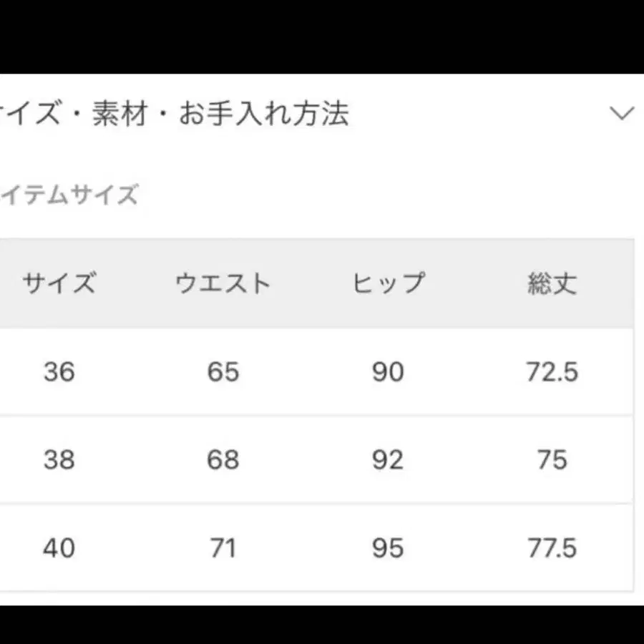Click the ウエスト column header
This screenshot has height=644, width=644.
coord(222,283)
